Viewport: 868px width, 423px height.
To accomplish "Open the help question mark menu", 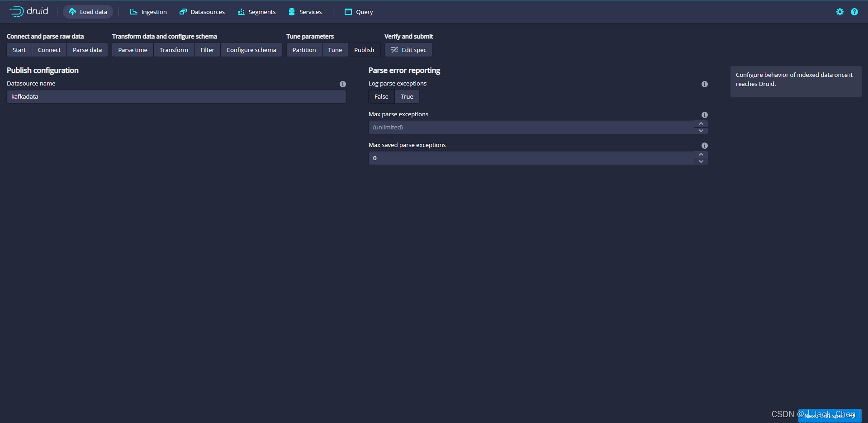I will tap(854, 12).
